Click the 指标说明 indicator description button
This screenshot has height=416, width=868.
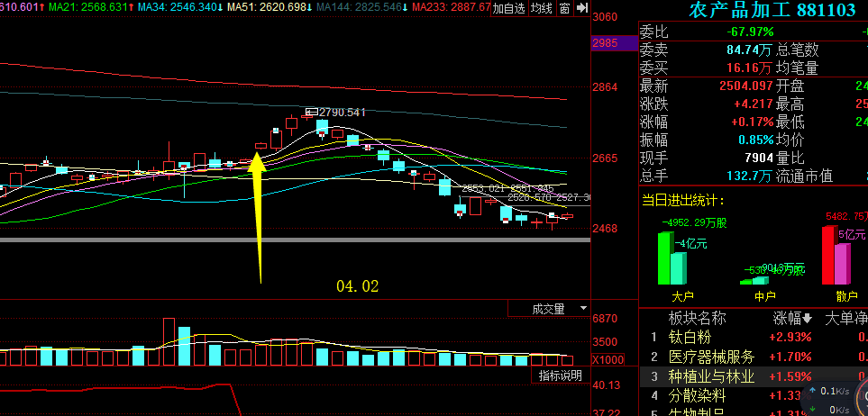coord(560,375)
